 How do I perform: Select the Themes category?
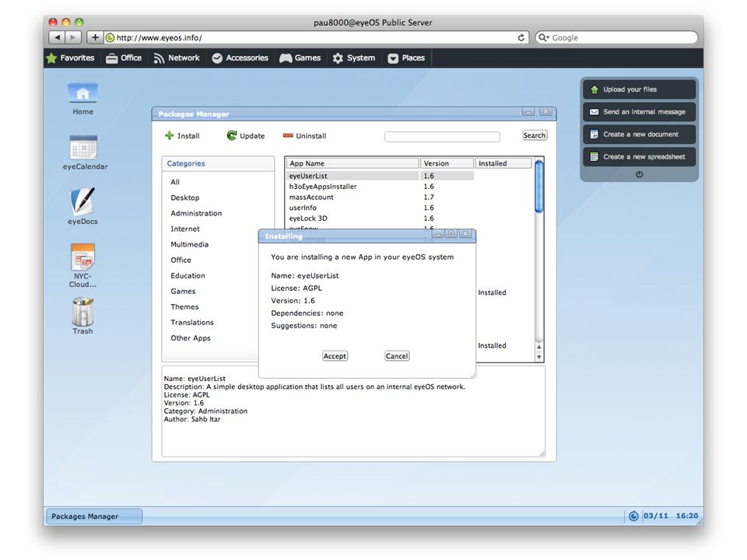185,307
